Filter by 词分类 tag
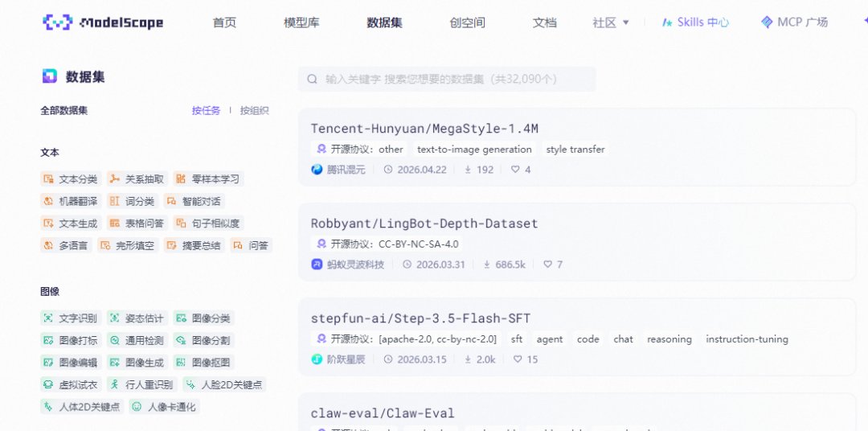 133,201
